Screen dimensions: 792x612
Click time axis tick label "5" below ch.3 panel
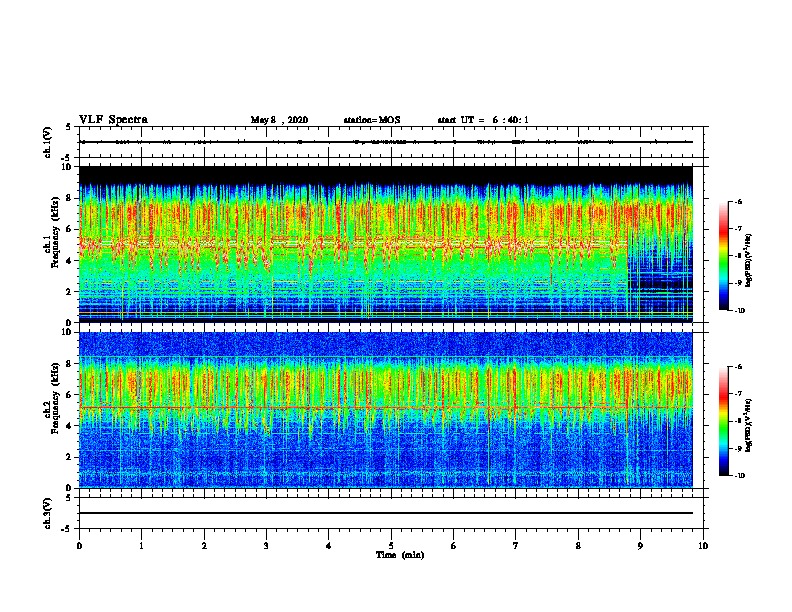click(x=391, y=546)
